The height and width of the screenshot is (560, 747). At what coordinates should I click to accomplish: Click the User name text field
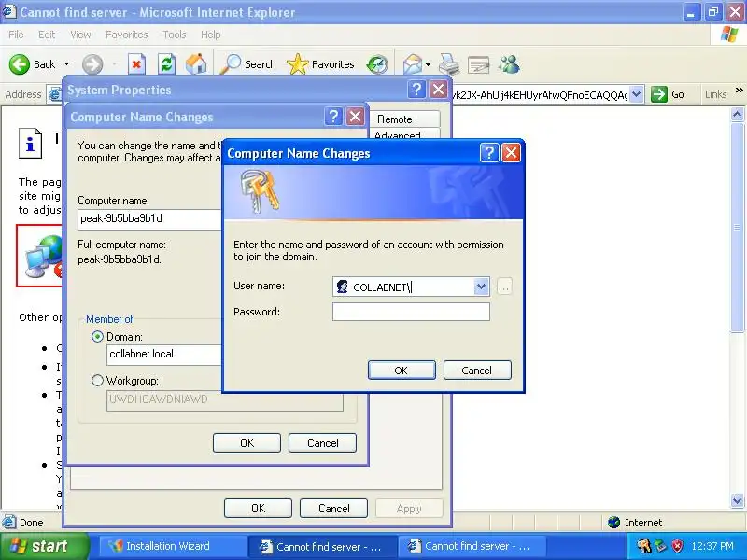(x=412, y=287)
